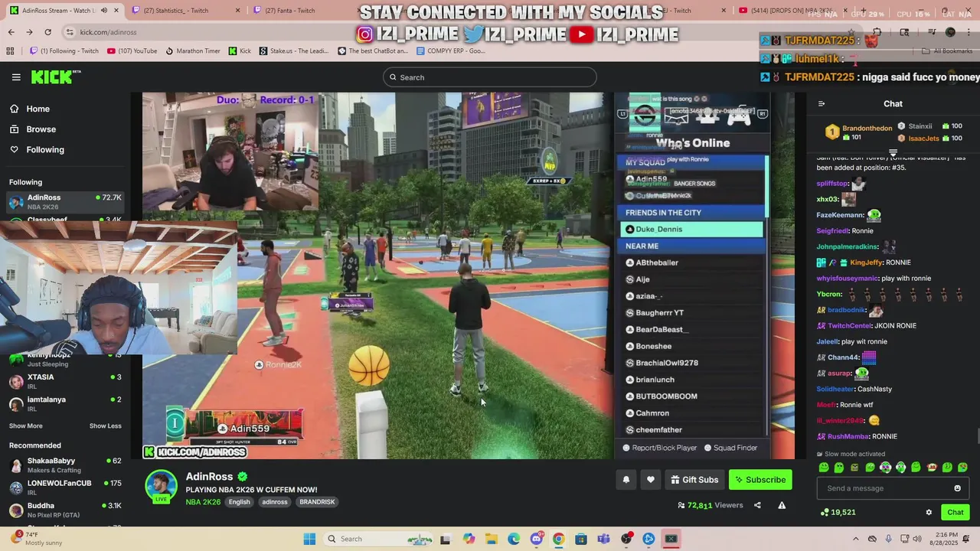Select Duke_Dennis in the in-game friends list
The height and width of the screenshot is (551, 980).
pos(691,229)
